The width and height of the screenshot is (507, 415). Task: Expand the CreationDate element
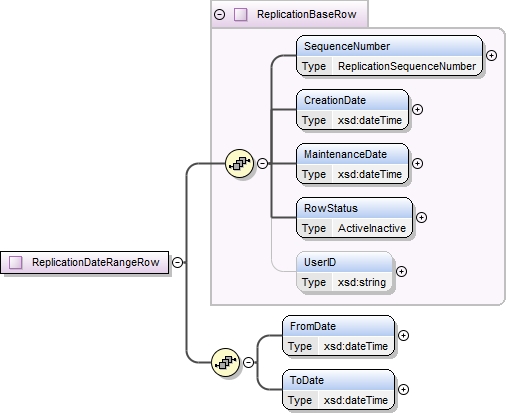pos(417,109)
